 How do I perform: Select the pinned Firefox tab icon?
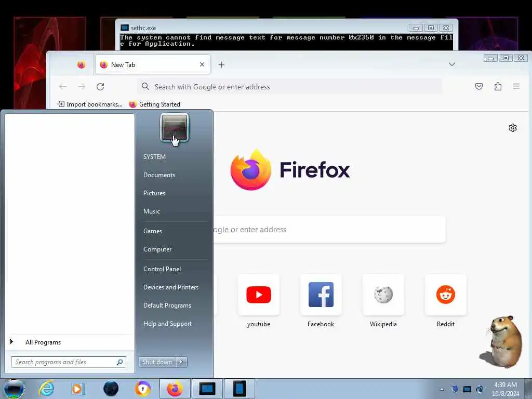pyautogui.click(x=81, y=64)
